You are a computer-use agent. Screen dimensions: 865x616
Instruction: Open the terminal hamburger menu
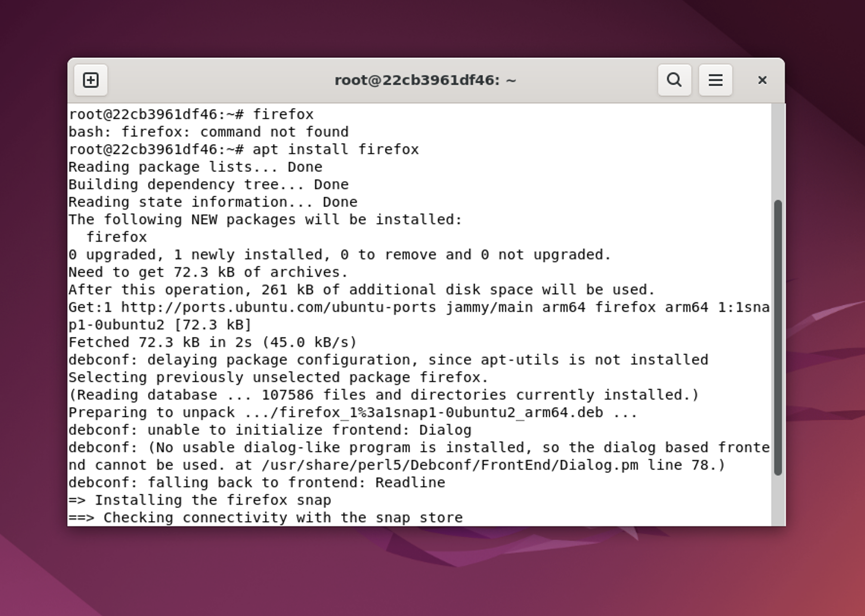click(x=715, y=80)
